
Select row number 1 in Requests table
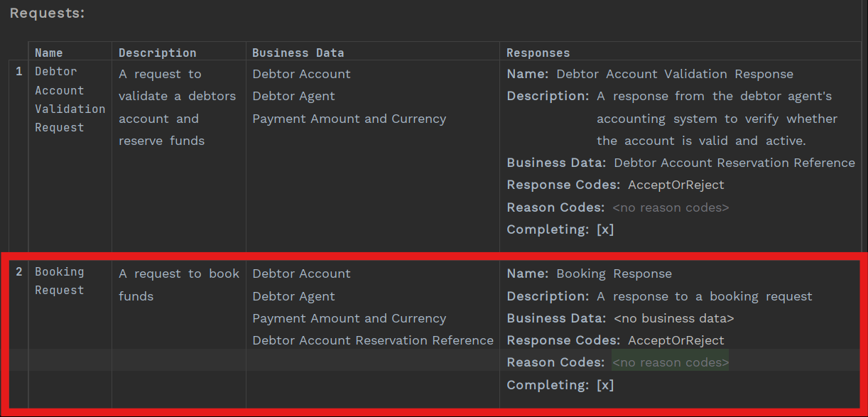[x=19, y=72]
